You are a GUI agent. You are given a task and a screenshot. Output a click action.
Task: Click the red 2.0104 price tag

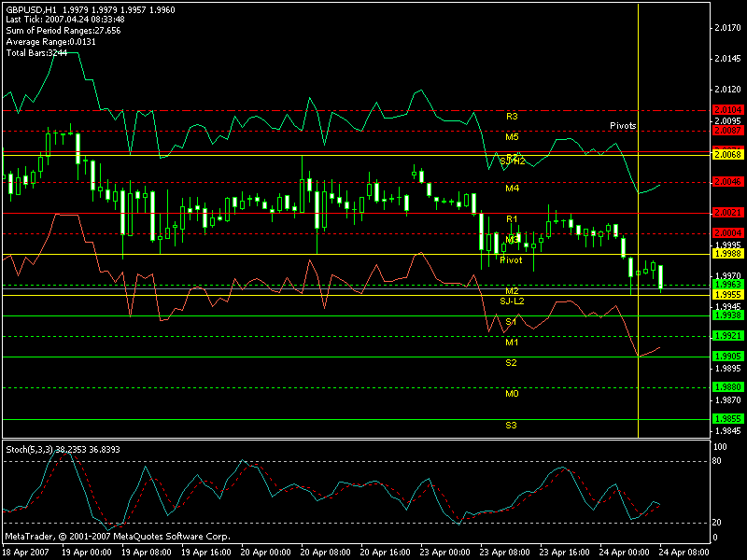click(x=726, y=110)
